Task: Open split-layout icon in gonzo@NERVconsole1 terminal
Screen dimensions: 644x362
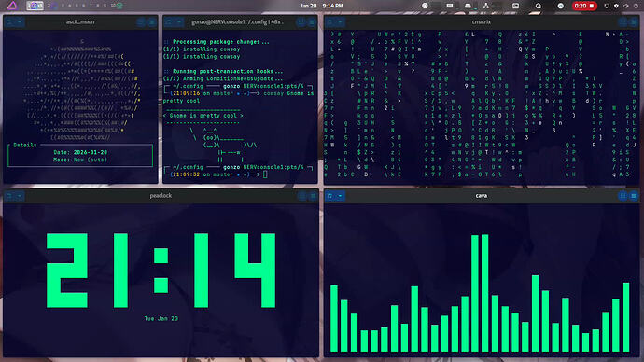Action: pyautogui.click(x=301, y=22)
